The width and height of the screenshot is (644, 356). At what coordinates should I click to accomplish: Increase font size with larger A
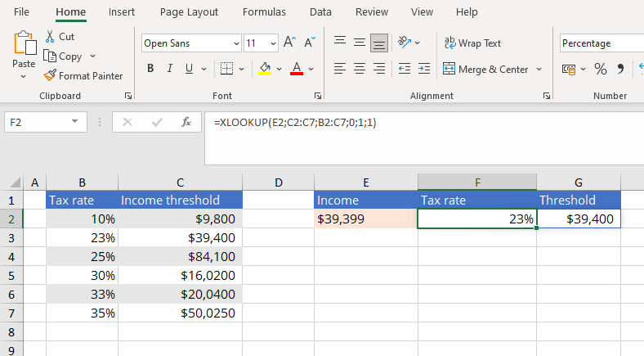pos(289,43)
